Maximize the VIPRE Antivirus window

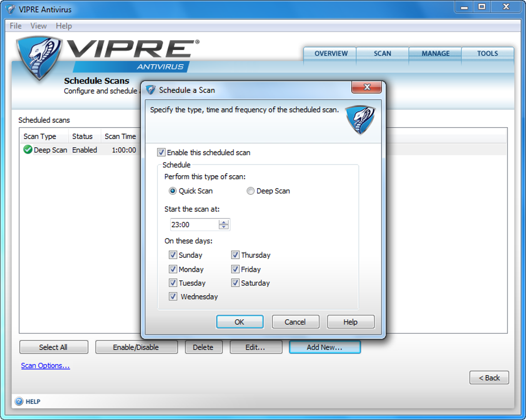click(482, 7)
